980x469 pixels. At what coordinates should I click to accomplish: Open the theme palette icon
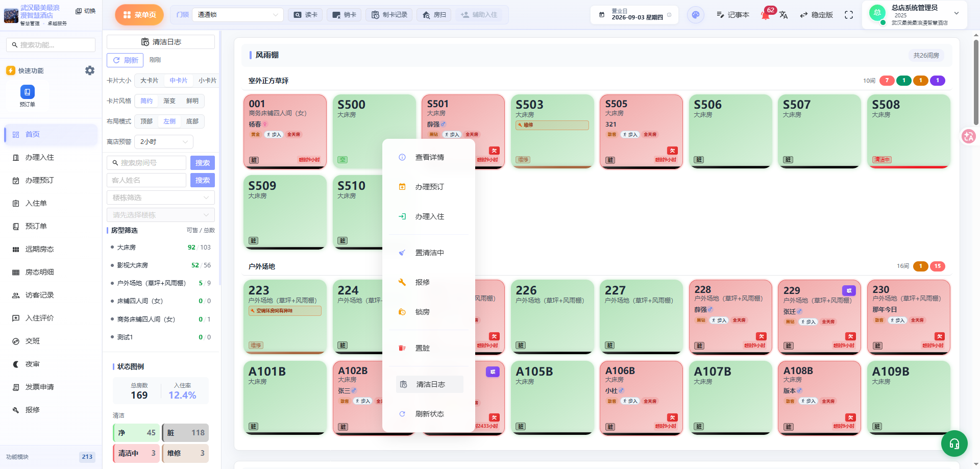[x=696, y=15]
